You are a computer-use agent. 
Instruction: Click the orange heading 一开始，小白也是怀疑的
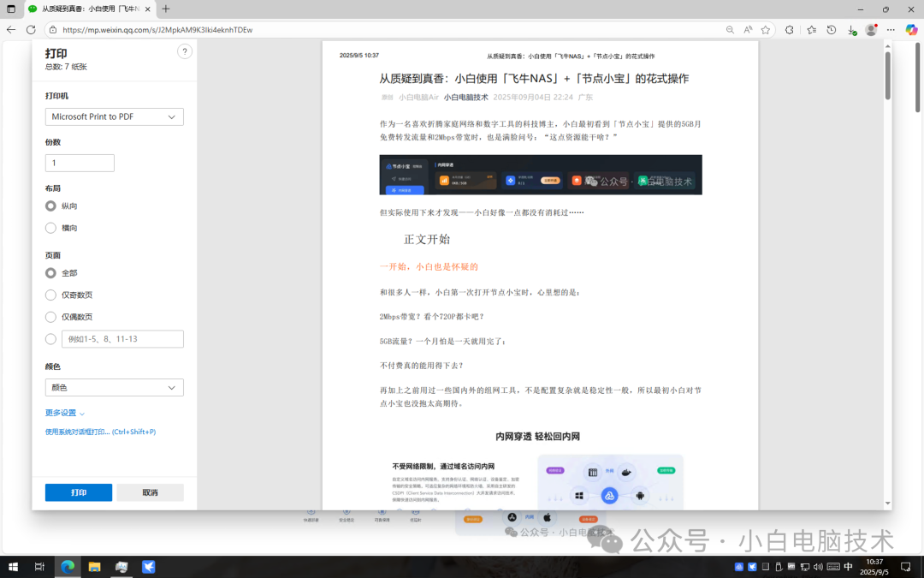click(429, 266)
